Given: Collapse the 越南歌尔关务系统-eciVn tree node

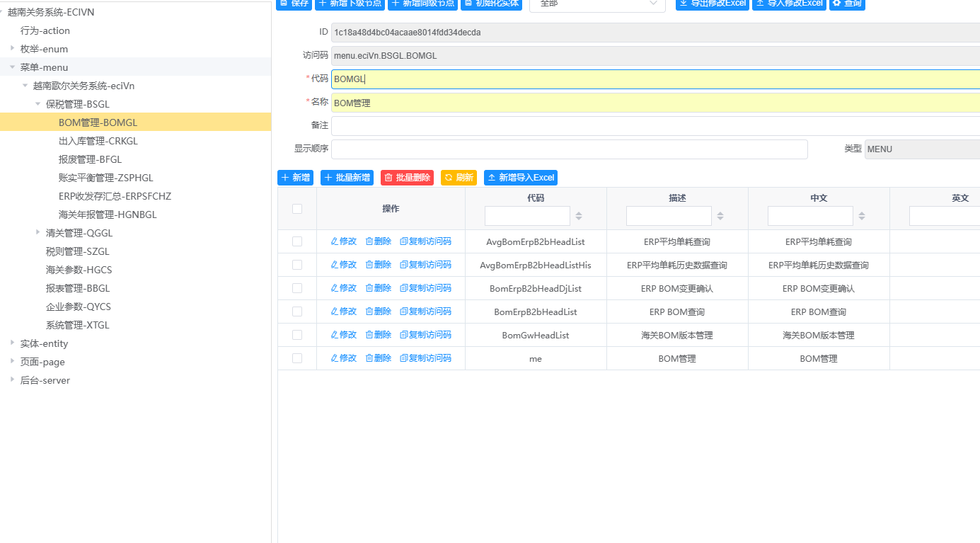Looking at the screenshot, I should click(25, 85).
